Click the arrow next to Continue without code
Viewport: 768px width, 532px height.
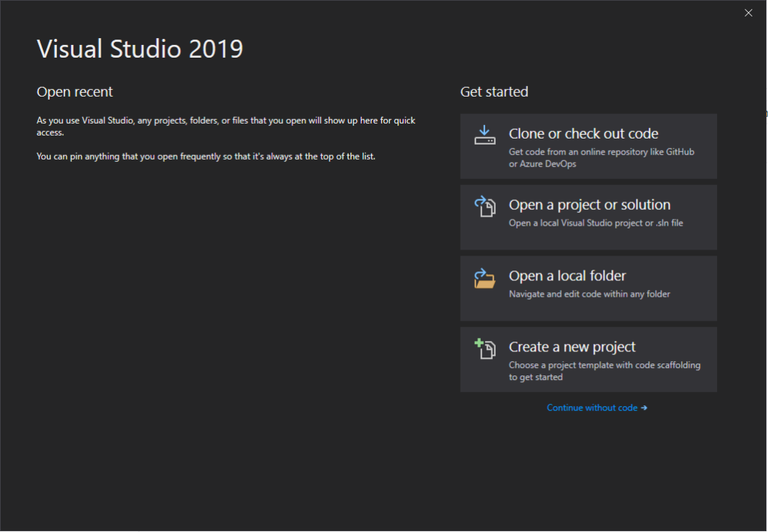pos(643,407)
